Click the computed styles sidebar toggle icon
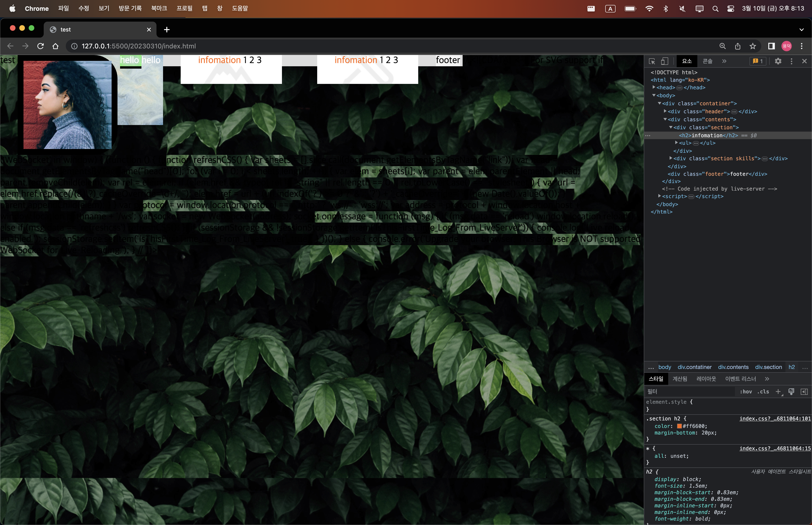Image resolution: width=812 pixels, height=525 pixels. (804, 392)
